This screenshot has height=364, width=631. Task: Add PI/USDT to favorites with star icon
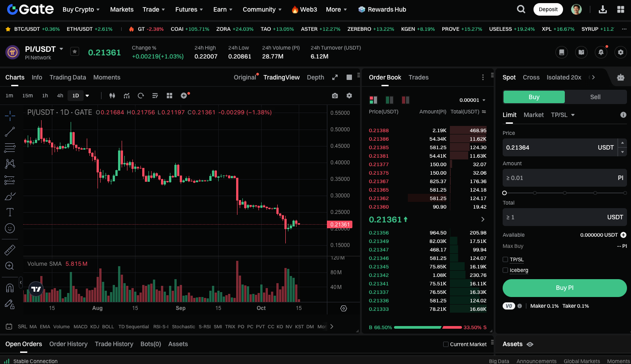click(75, 51)
